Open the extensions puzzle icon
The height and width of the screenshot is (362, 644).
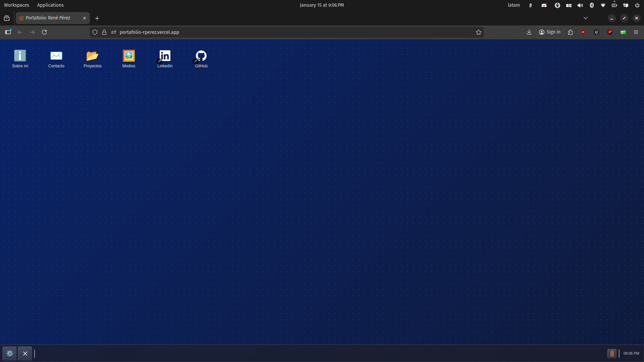[570, 32]
